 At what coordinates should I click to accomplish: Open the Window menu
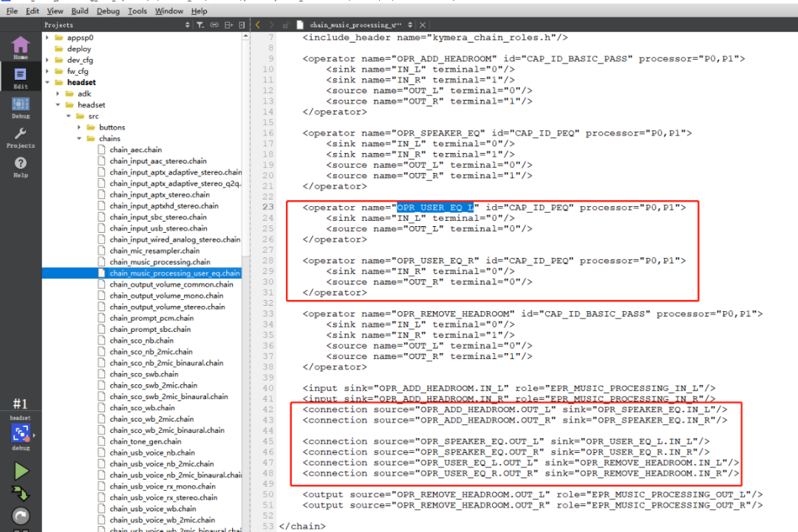[x=169, y=10]
